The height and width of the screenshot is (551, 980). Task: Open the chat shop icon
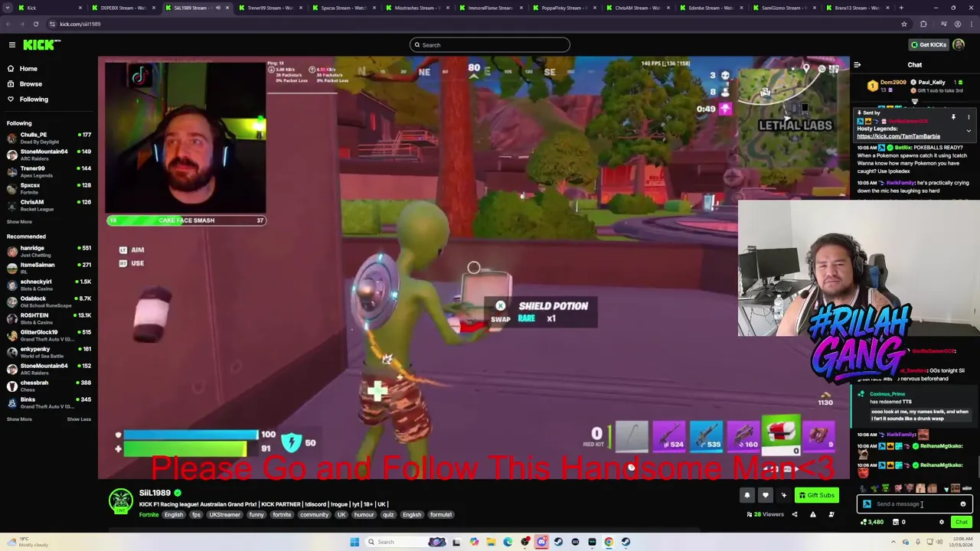tap(896, 522)
